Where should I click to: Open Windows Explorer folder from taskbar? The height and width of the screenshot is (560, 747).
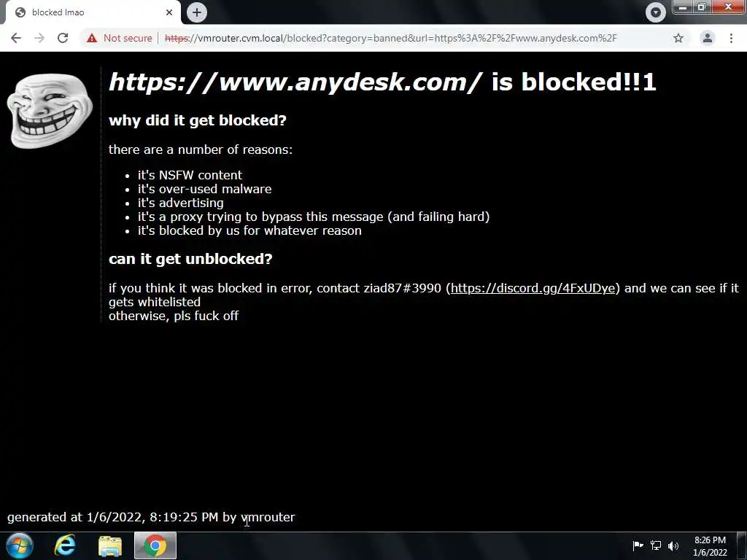[110, 546]
